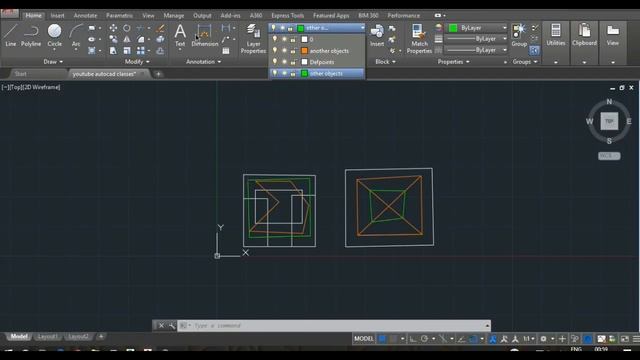640x360 pixels.
Task: Click the Insert block button
Action: point(377,35)
